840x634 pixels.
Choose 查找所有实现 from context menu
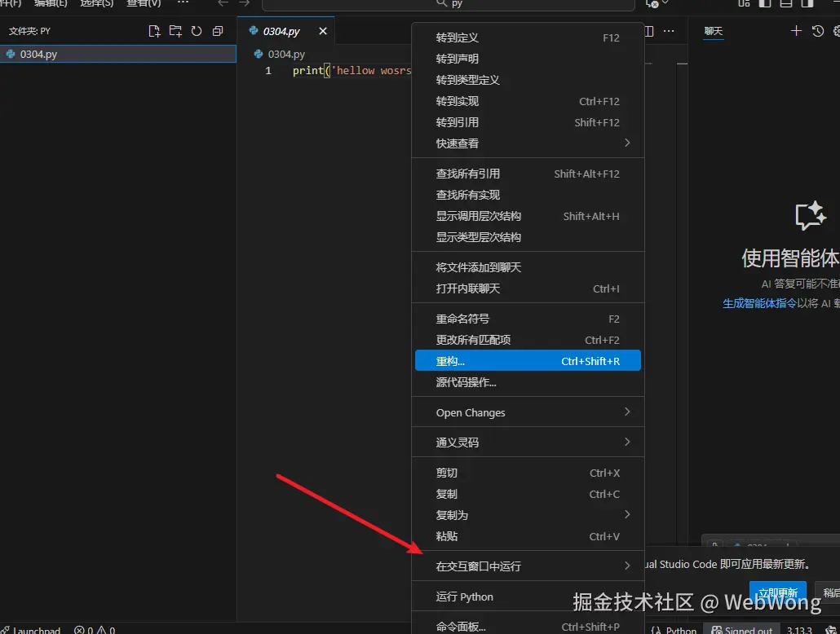[528, 195]
